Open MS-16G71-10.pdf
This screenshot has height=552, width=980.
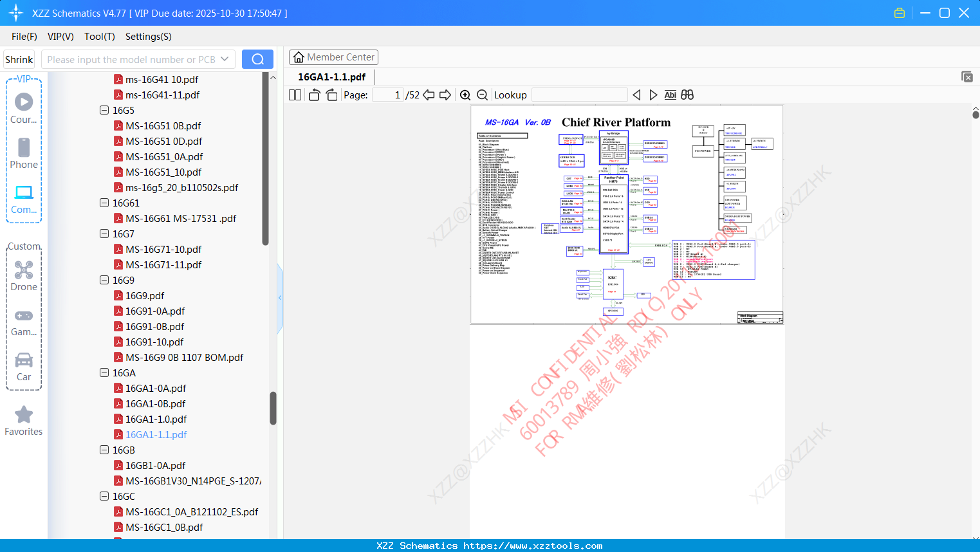(x=163, y=249)
